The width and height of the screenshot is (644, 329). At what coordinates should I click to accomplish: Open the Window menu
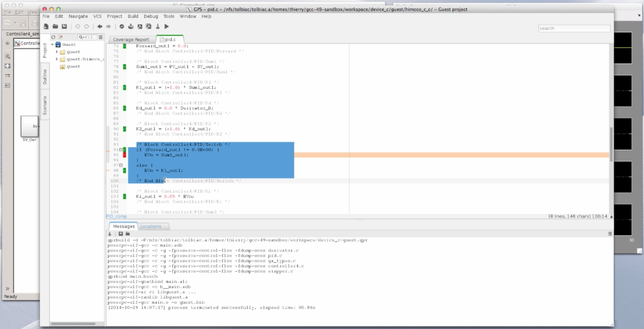188,16
